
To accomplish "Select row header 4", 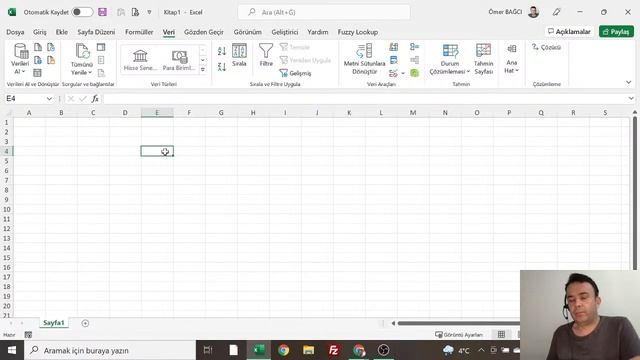I will point(7,151).
